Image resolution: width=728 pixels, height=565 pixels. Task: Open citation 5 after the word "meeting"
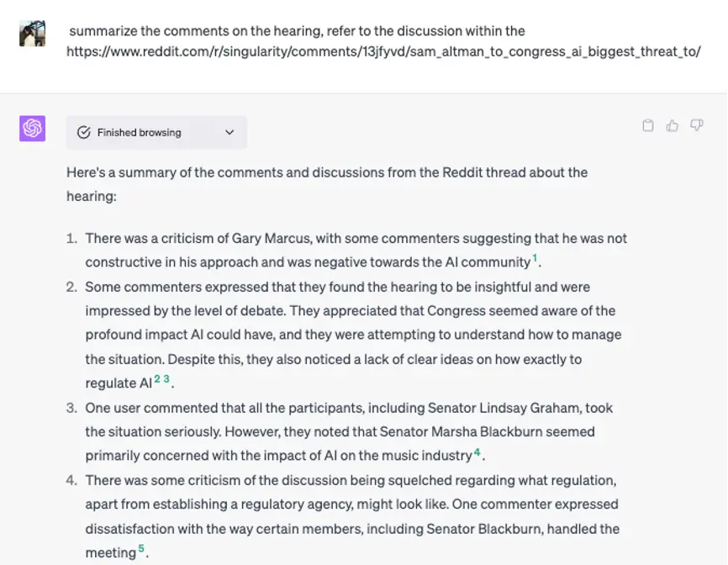[x=141, y=549]
